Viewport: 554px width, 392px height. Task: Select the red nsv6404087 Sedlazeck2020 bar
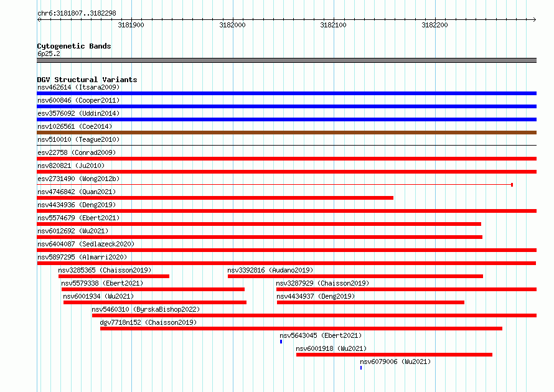[x=286, y=250]
